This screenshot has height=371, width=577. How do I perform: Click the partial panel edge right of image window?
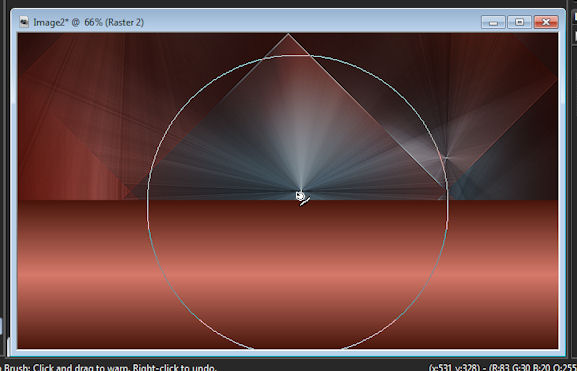(574, 26)
